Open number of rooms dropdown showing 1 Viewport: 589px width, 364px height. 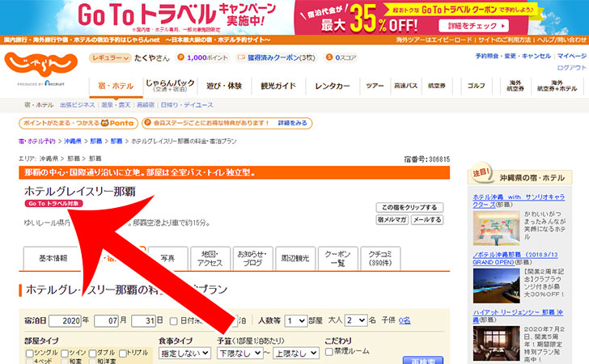point(295,320)
